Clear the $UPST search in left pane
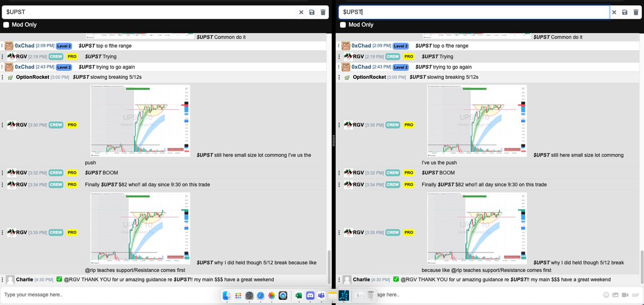The height and width of the screenshot is (305, 644). [301, 12]
